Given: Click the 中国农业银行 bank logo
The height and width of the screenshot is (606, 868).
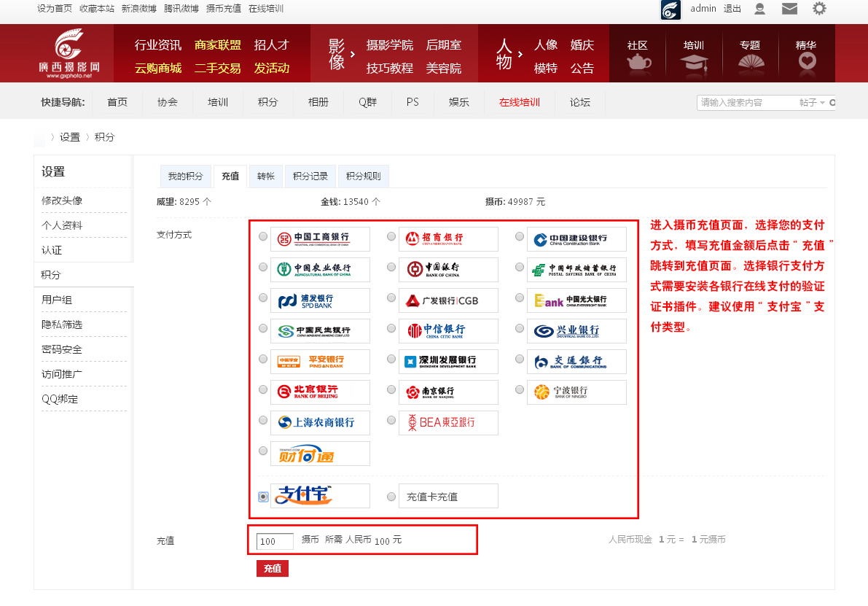Looking at the screenshot, I should [x=320, y=269].
